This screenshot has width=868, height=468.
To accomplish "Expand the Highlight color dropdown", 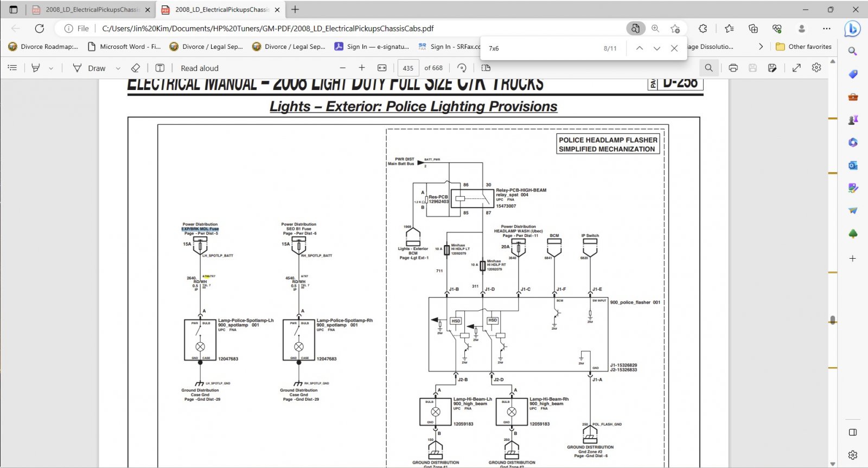I will (x=51, y=68).
